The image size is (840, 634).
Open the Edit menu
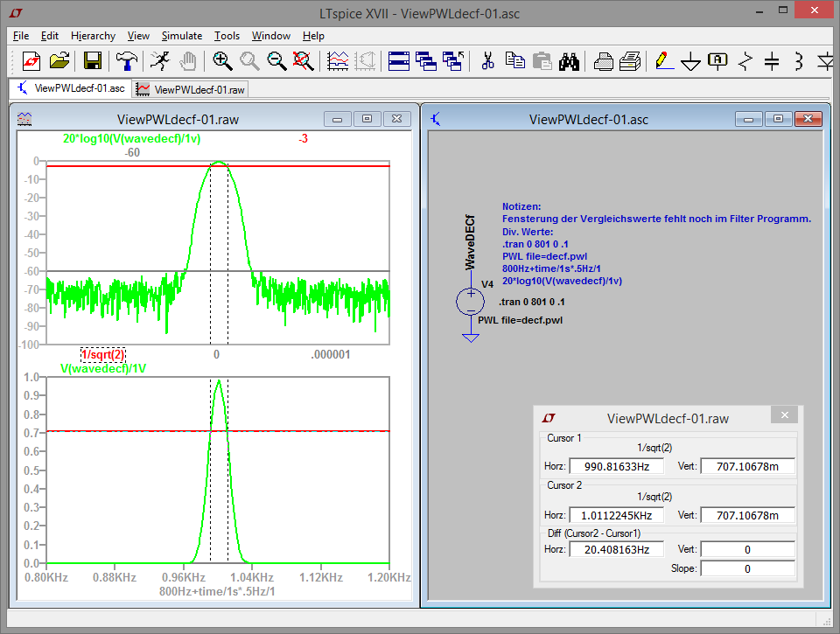tap(50, 36)
